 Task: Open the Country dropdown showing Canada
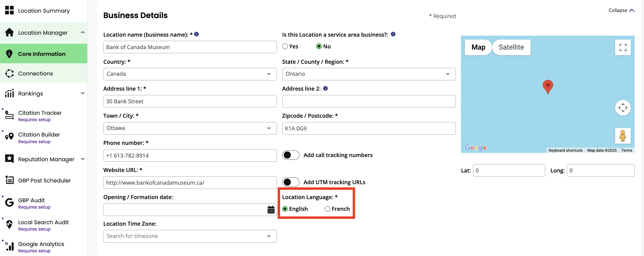[190, 74]
